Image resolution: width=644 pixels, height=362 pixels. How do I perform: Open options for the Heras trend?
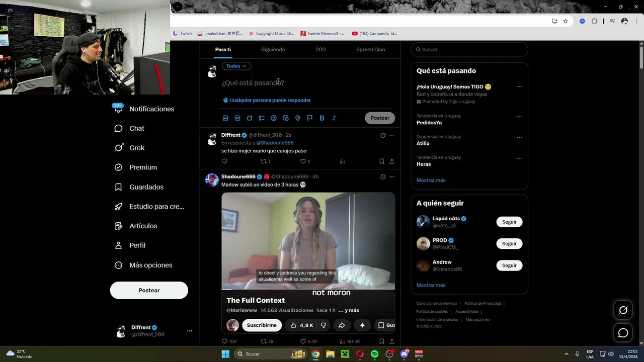(519, 158)
